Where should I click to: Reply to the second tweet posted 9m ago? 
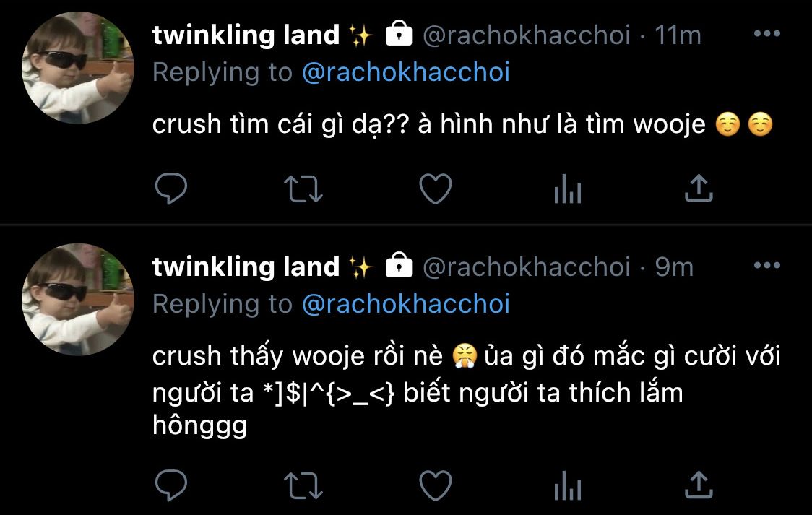tap(171, 485)
